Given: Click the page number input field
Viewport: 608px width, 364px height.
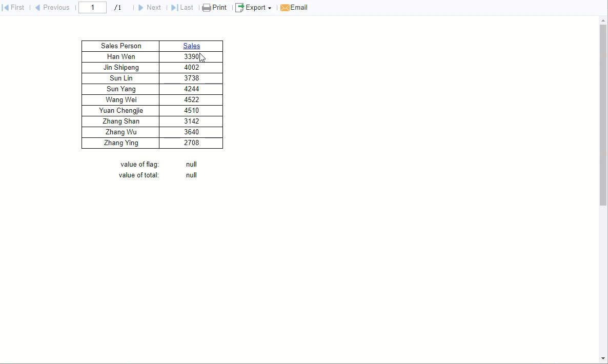Looking at the screenshot, I should click(92, 8).
